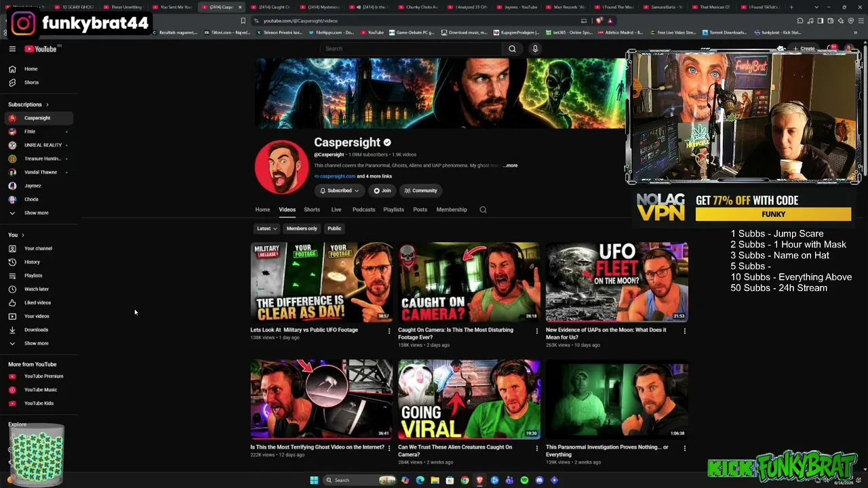
Task: Open options menu for Most Disturbing Footage Ever video
Action: [536, 331]
